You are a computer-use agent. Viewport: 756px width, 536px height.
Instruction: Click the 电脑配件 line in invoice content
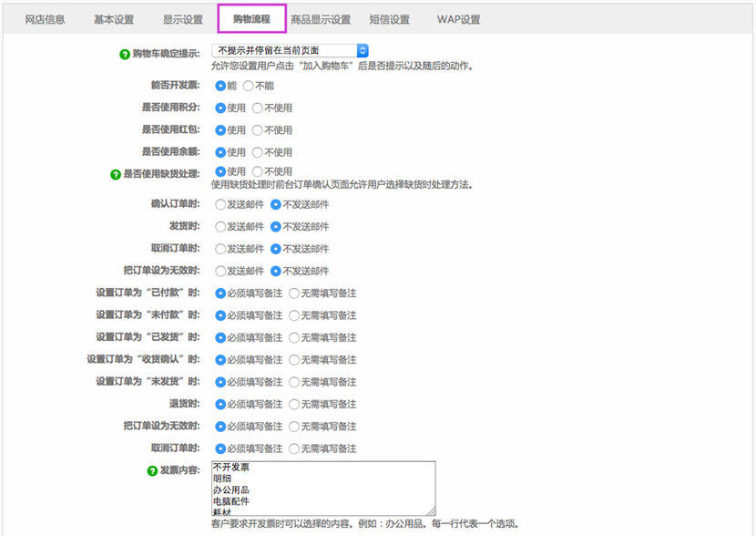[x=231, y=501]
